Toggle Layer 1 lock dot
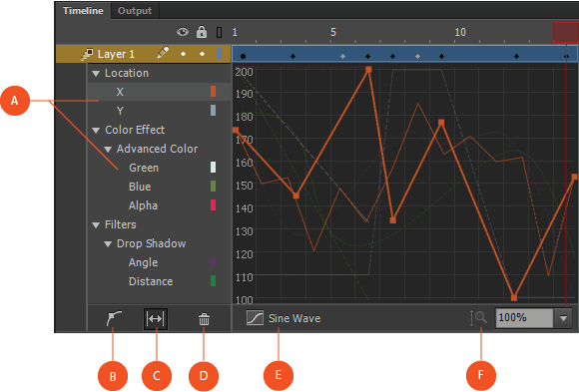 click(x=202, y=54)
